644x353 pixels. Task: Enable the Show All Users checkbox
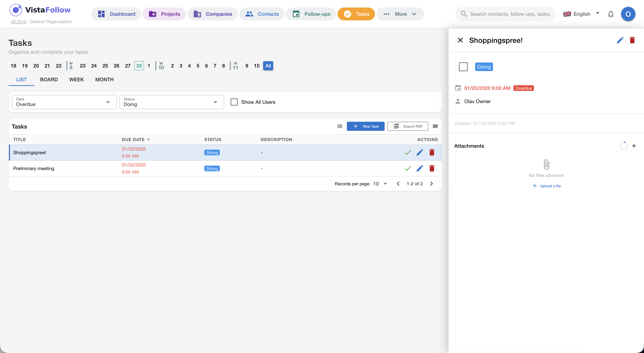tap(234, 102)
